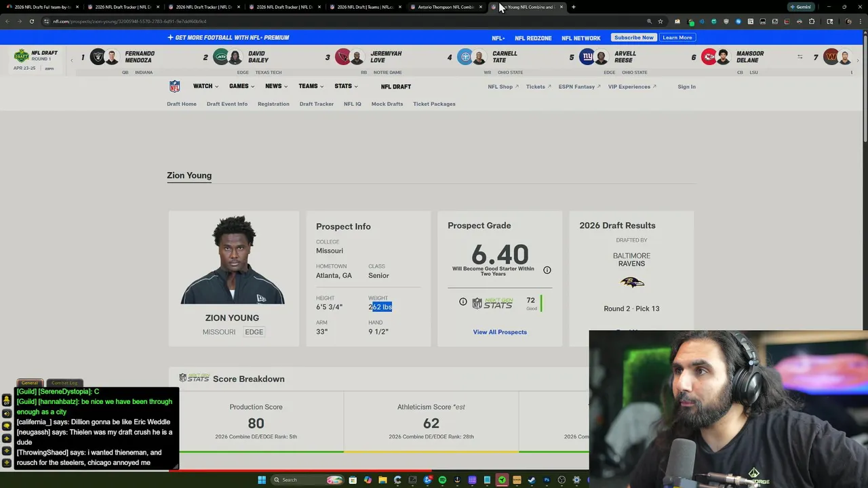The image size is (868, 488).
Task: Click the page vertical scrollbar
Action: [864, 88]
